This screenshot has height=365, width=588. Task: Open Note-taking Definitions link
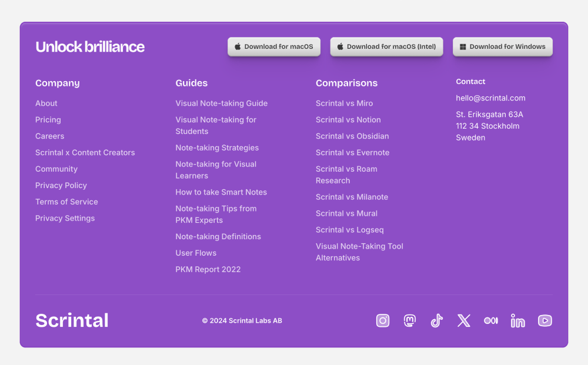(x=218, y=236)
